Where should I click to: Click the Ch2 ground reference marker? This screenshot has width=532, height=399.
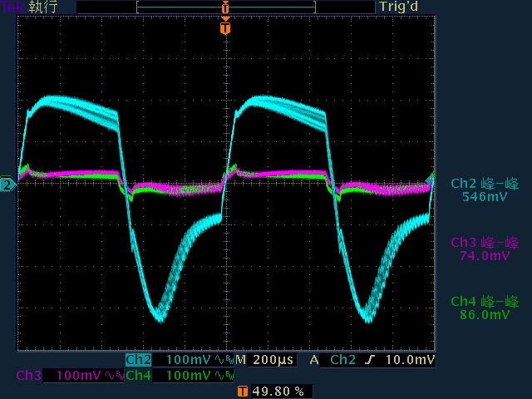[x=7, y=184]
